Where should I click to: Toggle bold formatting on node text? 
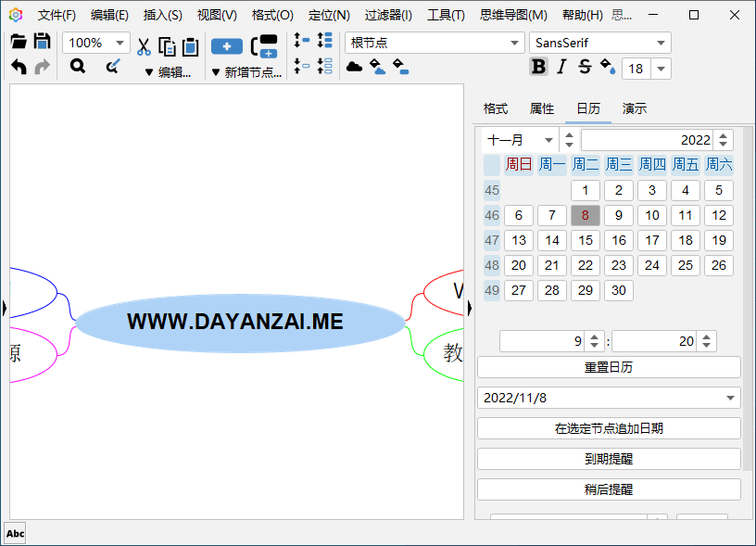[x=538, y=67]
